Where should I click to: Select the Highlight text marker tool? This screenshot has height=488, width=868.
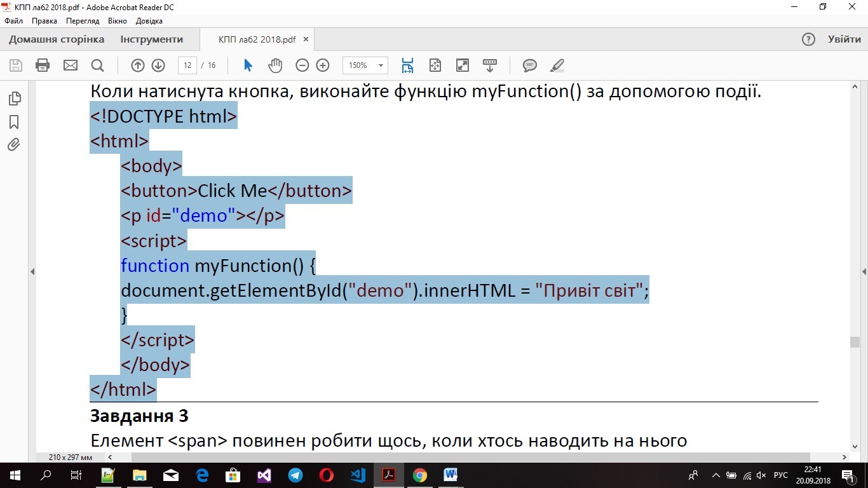click(x=557, y=65)
